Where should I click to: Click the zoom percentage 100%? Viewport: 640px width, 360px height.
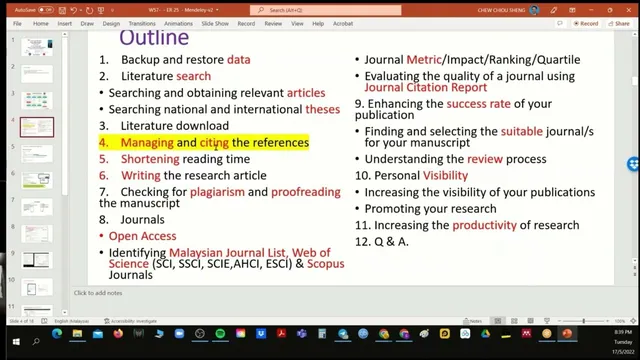click(x=620, y=321)
